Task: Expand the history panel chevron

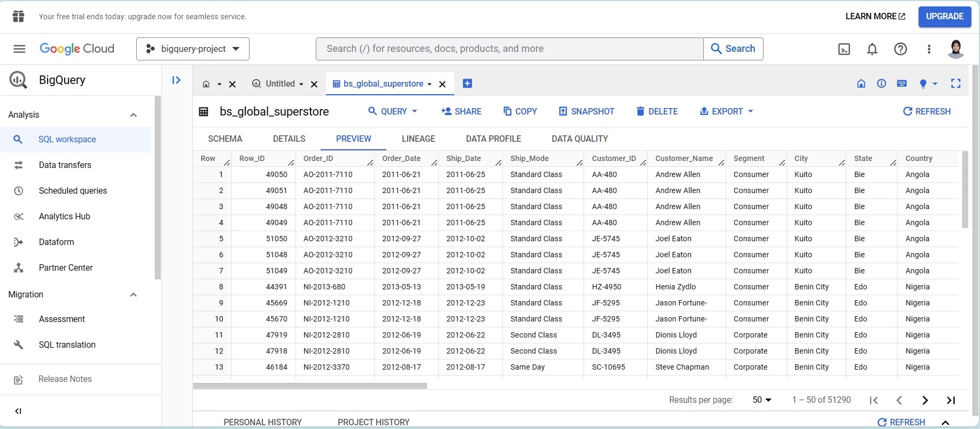Action: point(945,423)
